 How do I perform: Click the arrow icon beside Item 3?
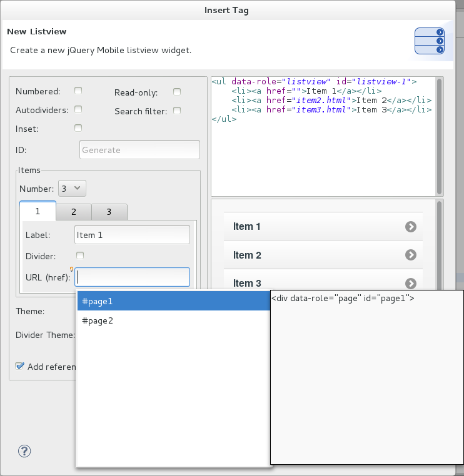coord(410,283)
